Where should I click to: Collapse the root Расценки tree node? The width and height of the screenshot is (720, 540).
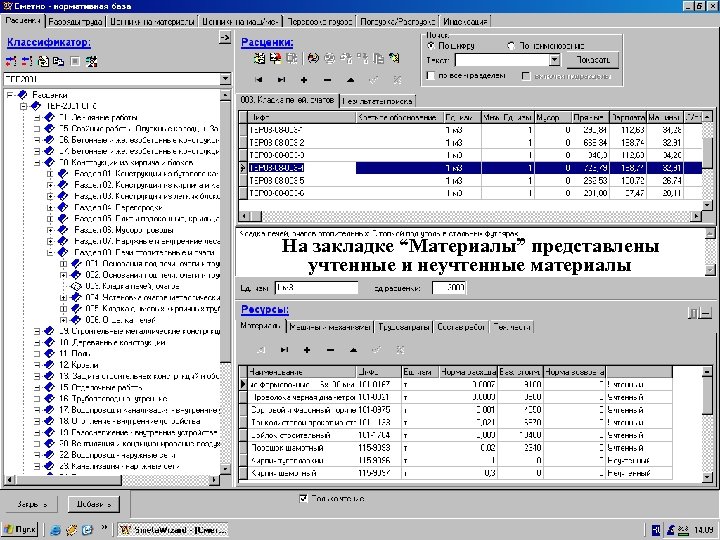(x=10, y=95)
